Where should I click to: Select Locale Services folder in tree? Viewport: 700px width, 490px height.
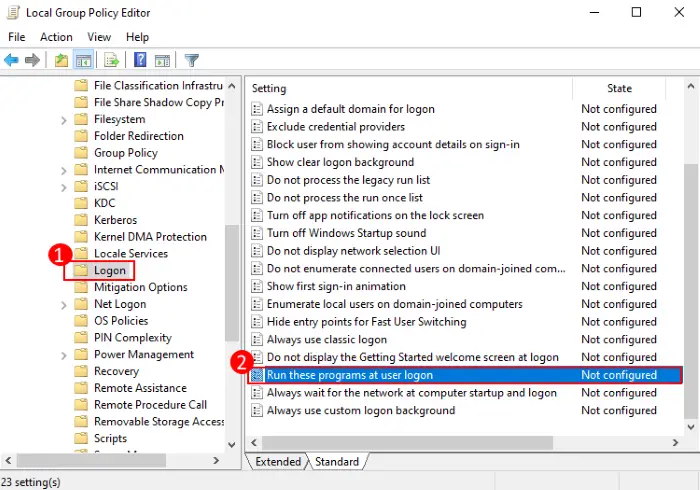click(x=131, y=253)
